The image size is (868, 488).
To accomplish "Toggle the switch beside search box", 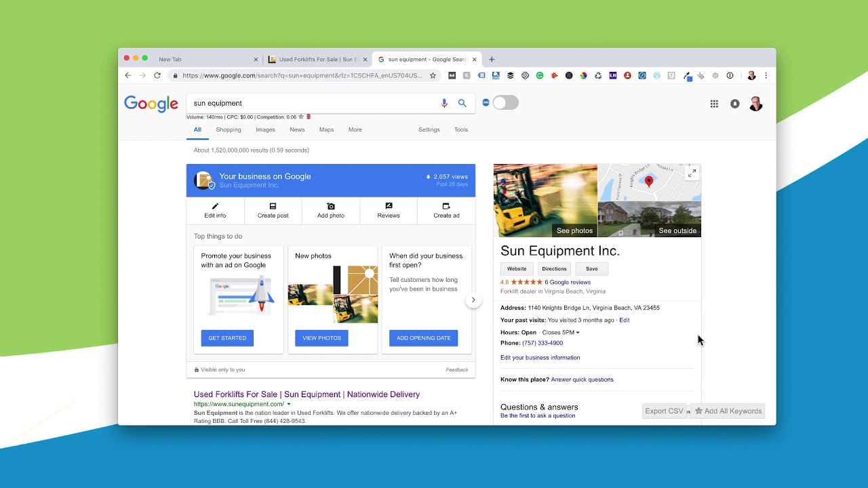I will point(505,103).
